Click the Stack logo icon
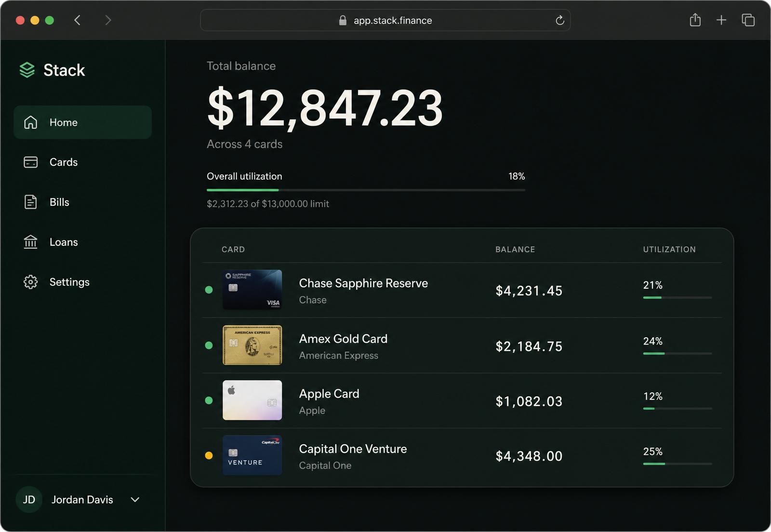The height and width of the screenshot is (532, 771). 27,70
